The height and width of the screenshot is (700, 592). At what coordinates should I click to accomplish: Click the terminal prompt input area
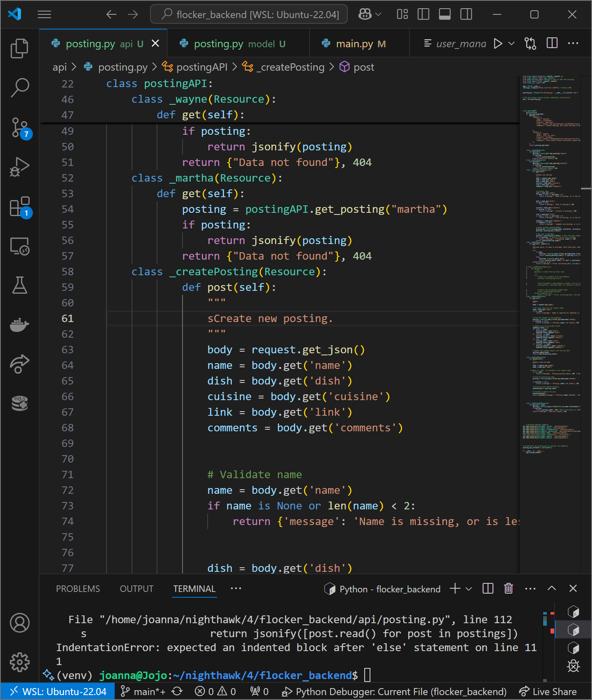368,675
